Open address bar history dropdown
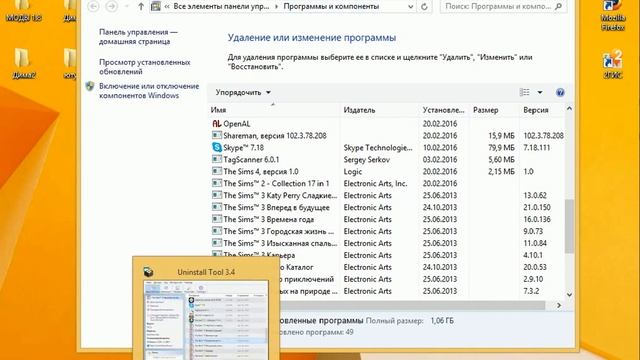The height and width of the screenshot is (360, 640). tap(411, 7)
